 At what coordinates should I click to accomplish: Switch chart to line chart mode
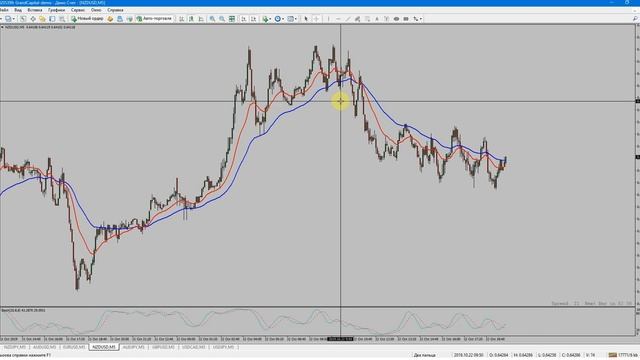click(x=201, y=19)
